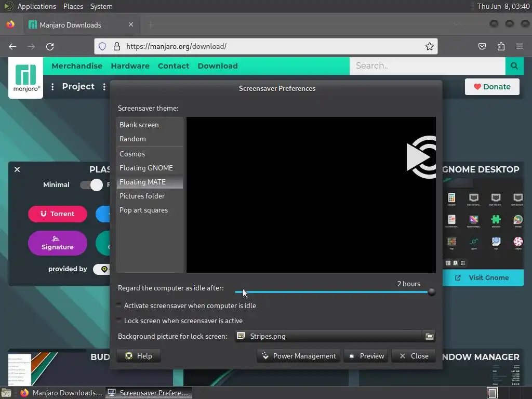Open Power Management settings
This screenshot has height=399, width=532.
tap(299, 356)
